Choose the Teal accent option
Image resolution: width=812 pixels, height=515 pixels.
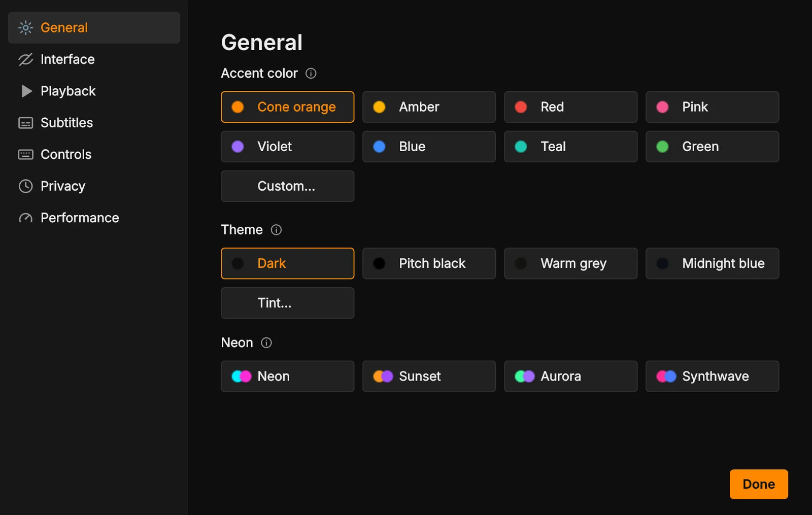click(x=571, y=147)
